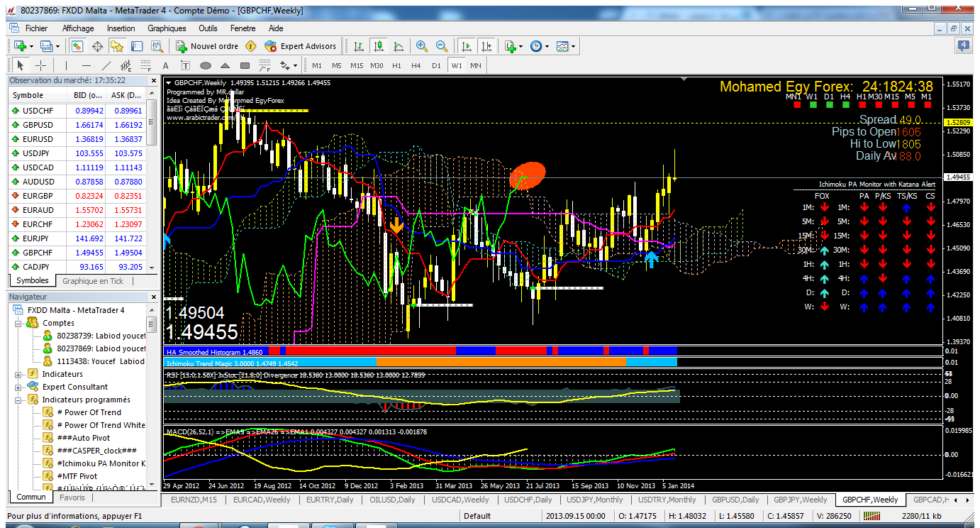Open the new chart dropdown arrow
This screenshot has width=980, height=528.
click(x=31, y=46)
